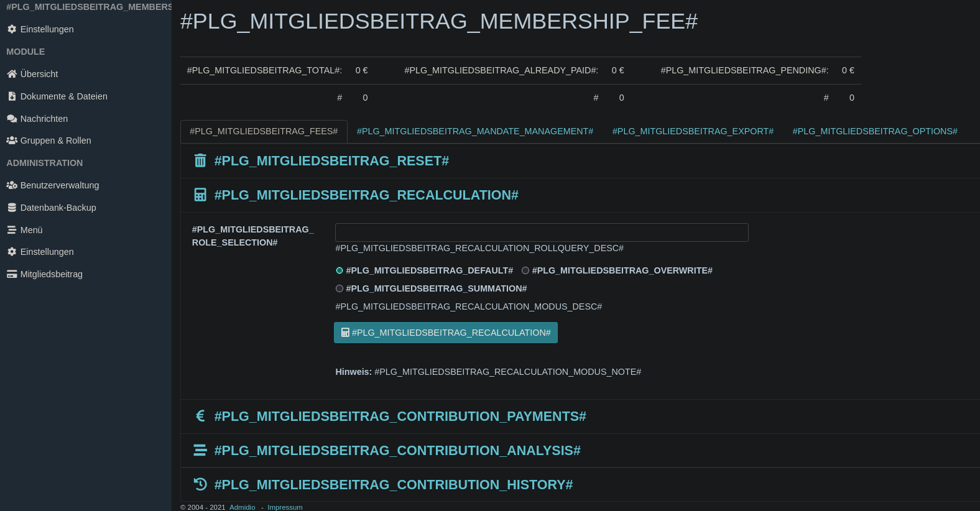This screenshot has width=980, height=511.
Task: Open the Impressum link in footer
Action: pos(285,507)
